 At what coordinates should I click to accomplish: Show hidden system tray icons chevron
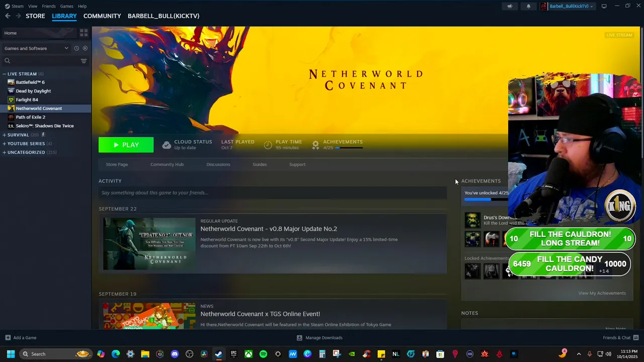(579, 354)
